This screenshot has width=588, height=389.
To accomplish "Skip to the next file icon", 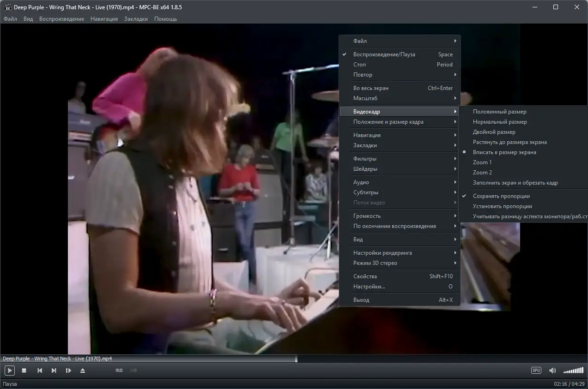I will 54,371.
